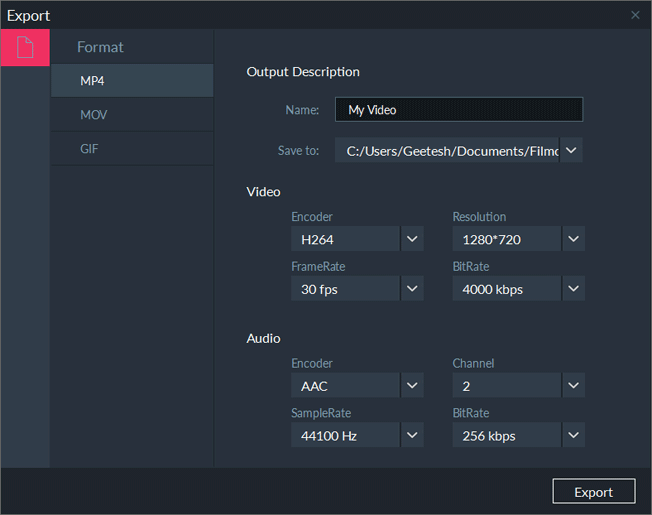The width and height of the screenshot is (652, 515).
Task: Click the 4000 kbps value box
Action: click(x=506, y=288)
